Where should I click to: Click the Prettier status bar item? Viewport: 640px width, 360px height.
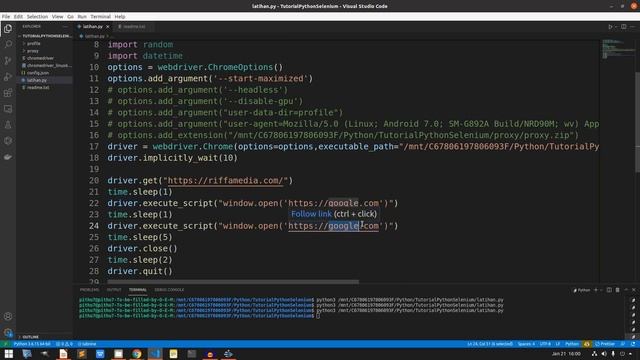point(605,344)
